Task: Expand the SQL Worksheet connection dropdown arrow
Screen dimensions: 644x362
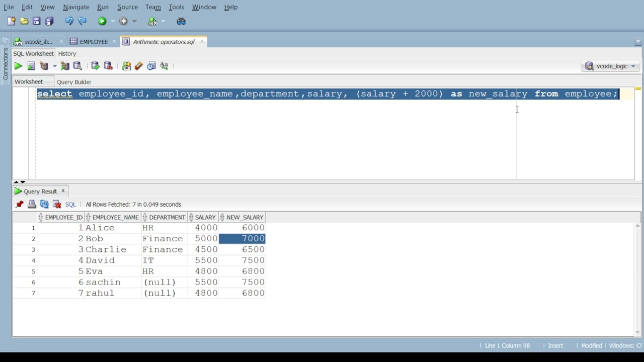Action: (164, 21)
